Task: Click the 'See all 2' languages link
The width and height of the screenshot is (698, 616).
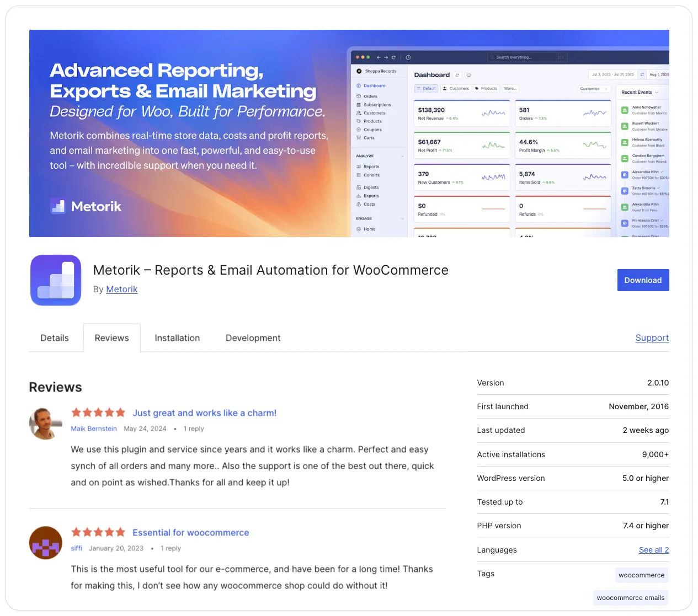Action: pos(654,550)
